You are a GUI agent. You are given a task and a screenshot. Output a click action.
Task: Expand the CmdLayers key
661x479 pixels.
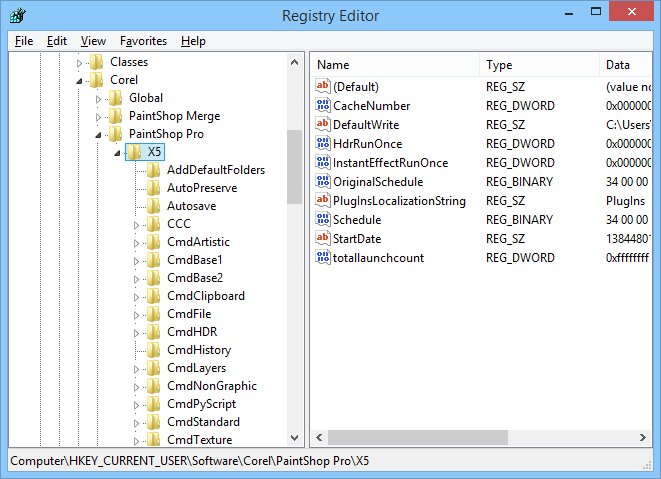click(x=136, y=369)
